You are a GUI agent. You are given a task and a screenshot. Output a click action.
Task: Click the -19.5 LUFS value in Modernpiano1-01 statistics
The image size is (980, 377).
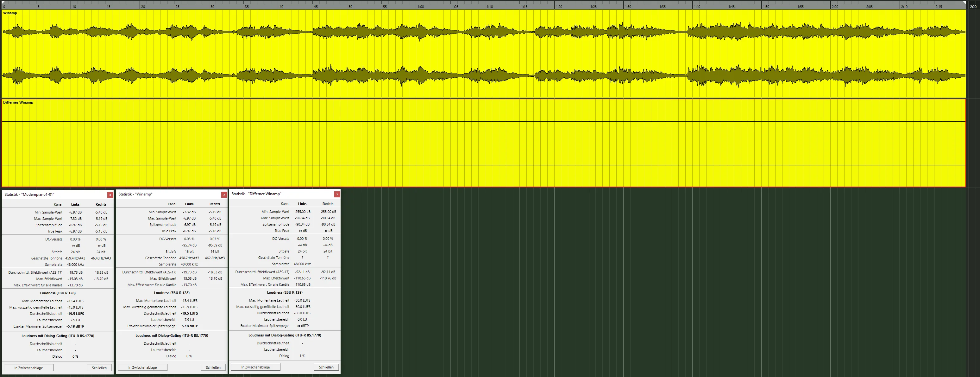pos(75,314)
